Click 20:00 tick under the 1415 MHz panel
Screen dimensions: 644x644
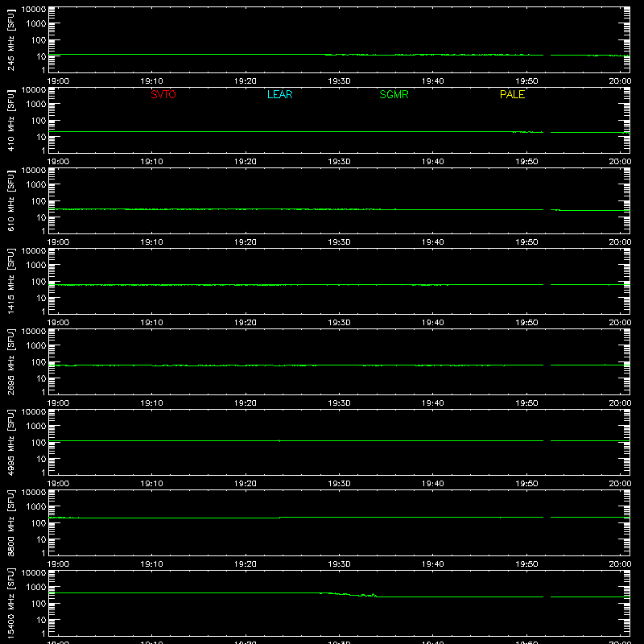click(x=620, y=323)
